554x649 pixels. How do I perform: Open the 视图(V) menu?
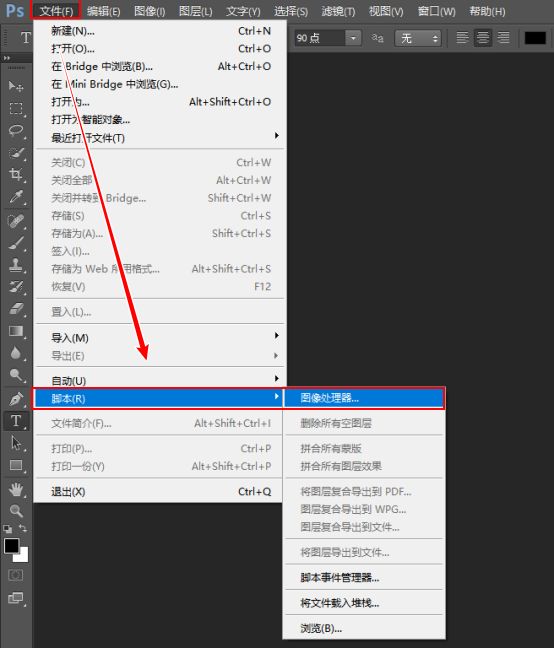(386, 11)
